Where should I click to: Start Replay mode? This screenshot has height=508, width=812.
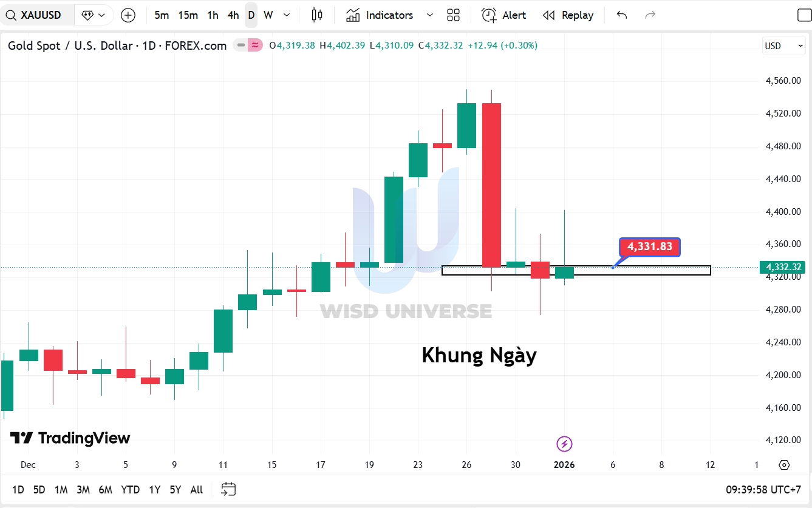(x=568, y=15)
